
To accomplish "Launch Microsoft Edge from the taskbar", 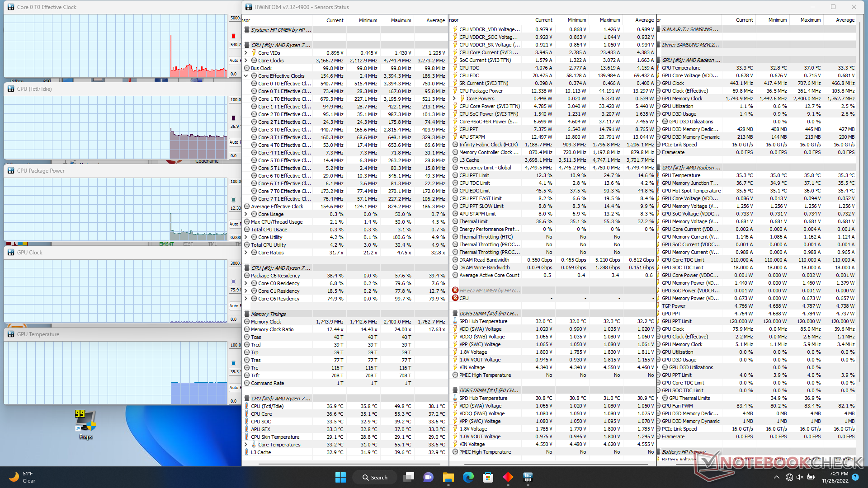I will 468,477.
